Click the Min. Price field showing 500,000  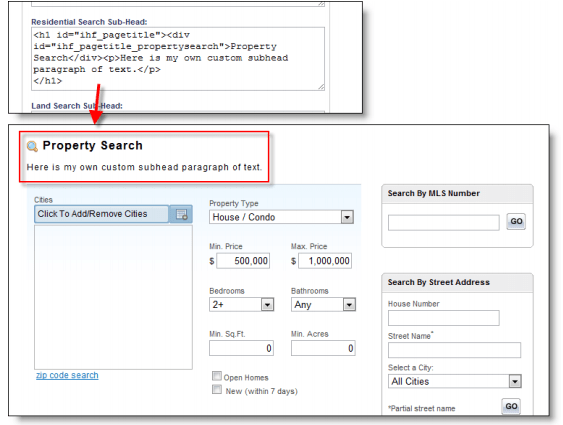(243, 261)
